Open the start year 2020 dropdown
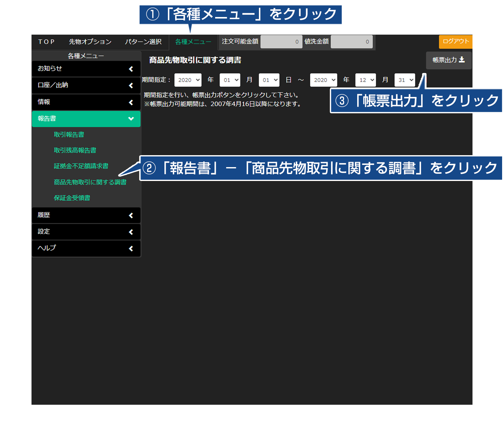This screenshot has height=423, width=504. pyautogui.click(x=188, y=80)
